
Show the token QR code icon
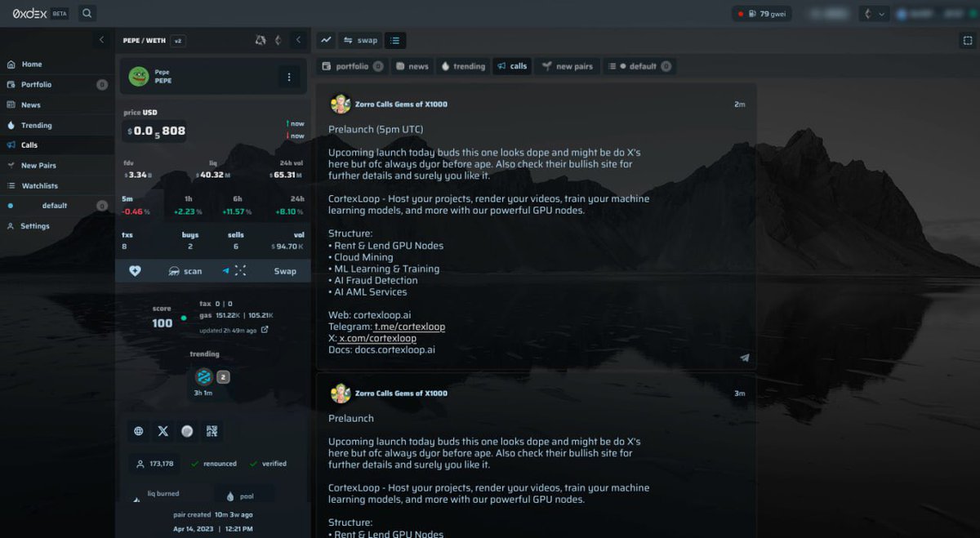211,431
